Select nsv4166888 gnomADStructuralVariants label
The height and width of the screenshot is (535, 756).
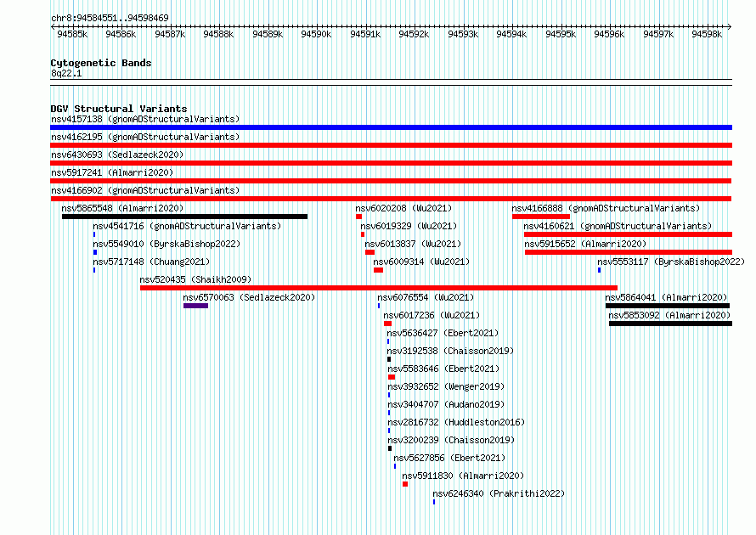[606, 208]
